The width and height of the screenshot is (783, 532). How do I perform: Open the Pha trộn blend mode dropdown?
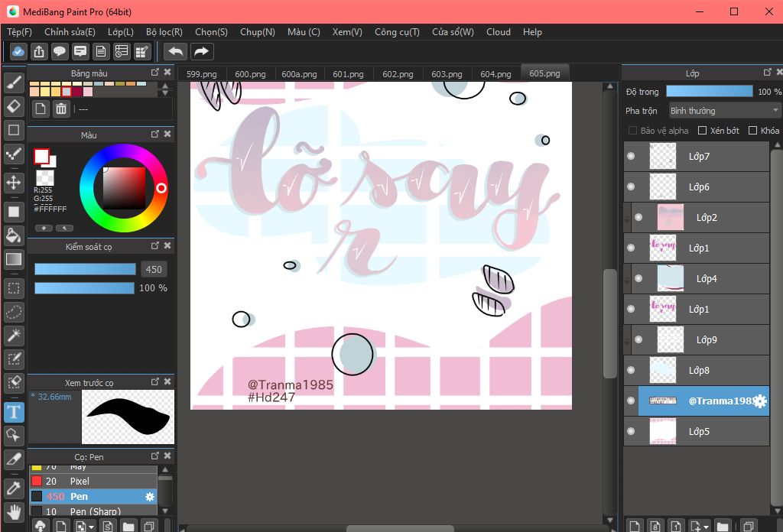click(724, 111)
